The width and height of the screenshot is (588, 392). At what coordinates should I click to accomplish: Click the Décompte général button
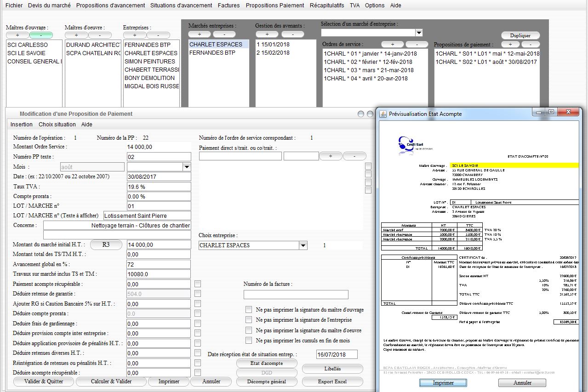click(x=266, y=381)
